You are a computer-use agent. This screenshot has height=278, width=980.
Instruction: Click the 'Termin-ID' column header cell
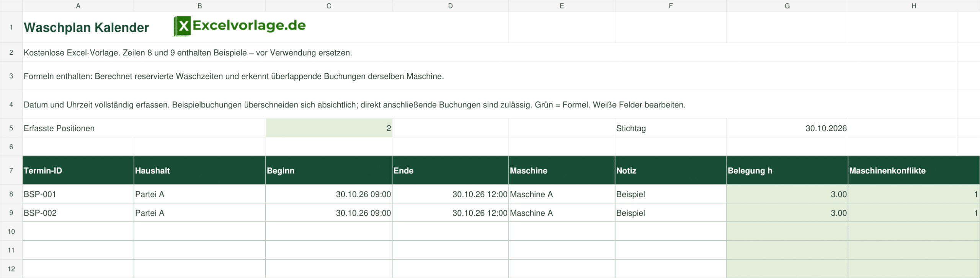click(78, 170)
